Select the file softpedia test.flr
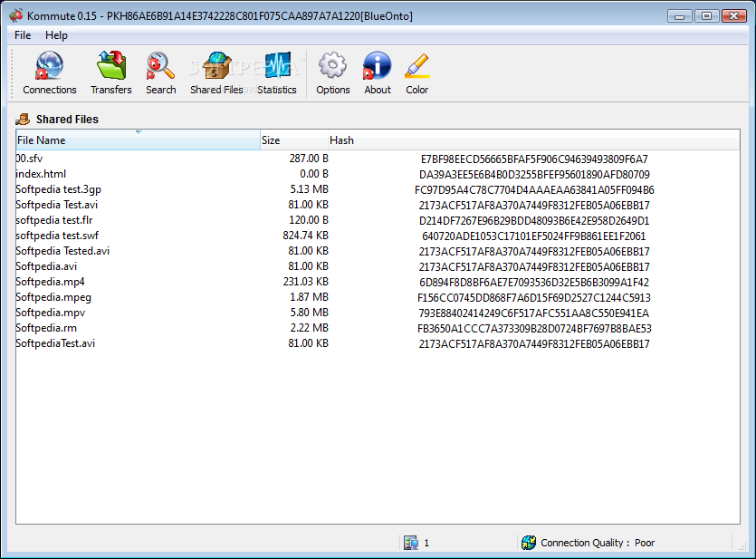This screenshot has width=756, height=559. 54,220
